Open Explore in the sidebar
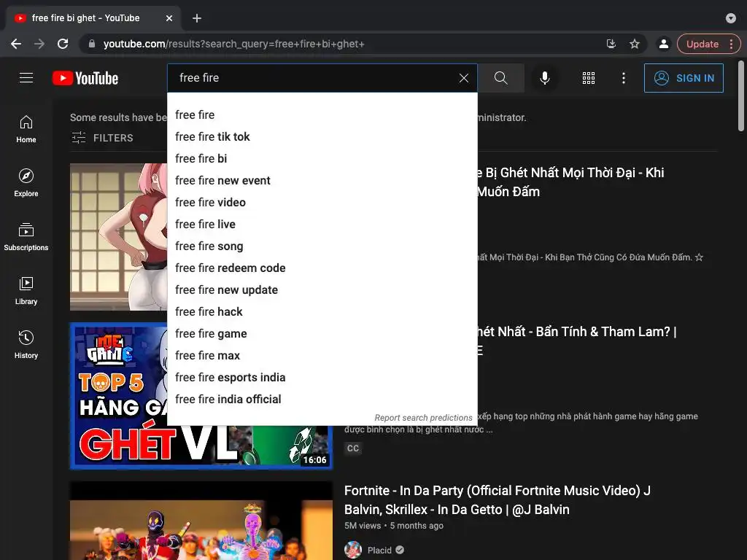Image resolution: width=747 pixels, height=560 pixels. tap(26, 183)
